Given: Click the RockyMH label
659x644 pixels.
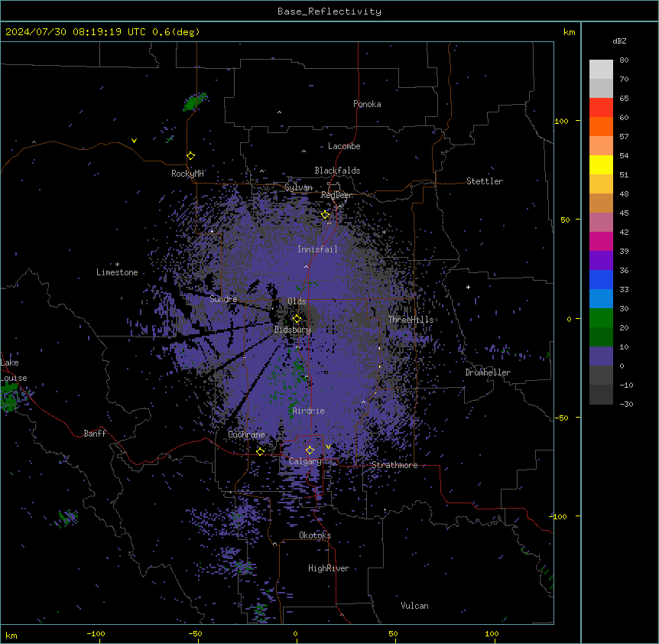Looking at the screenshot, I should [187, 174].
